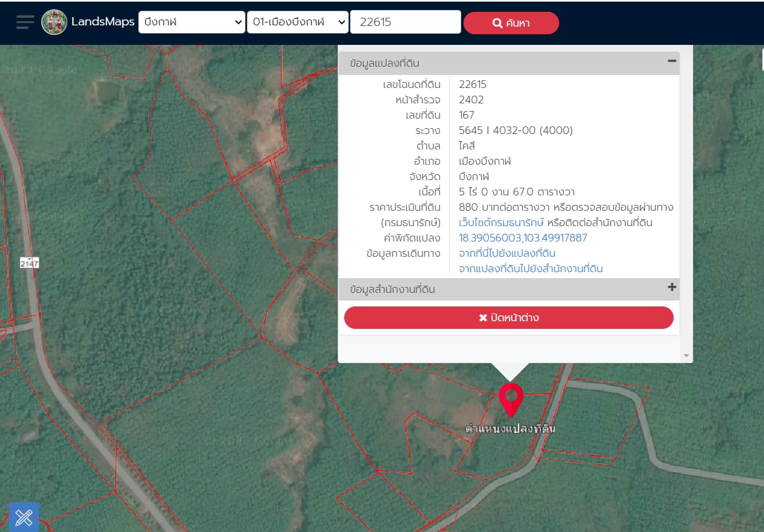Expand ข้อมูลสำนักงานที่ดิน section with plus icon

point(672,288)
